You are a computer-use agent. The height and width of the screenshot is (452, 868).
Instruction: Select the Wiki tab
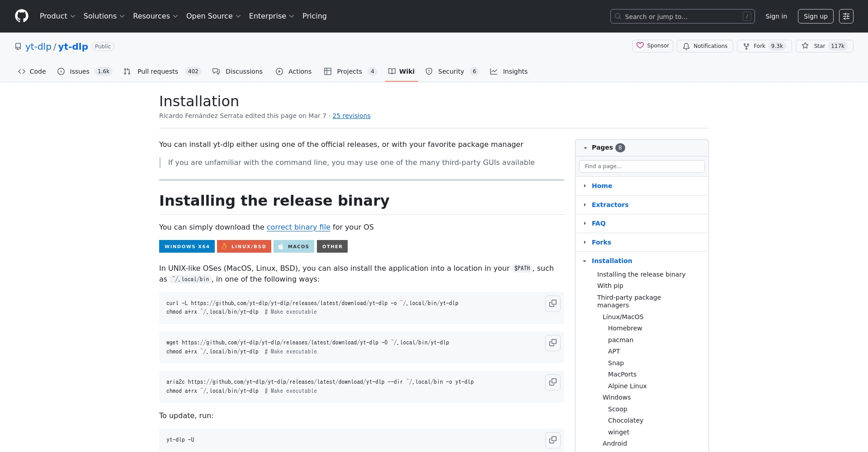(x=401, y=71)
